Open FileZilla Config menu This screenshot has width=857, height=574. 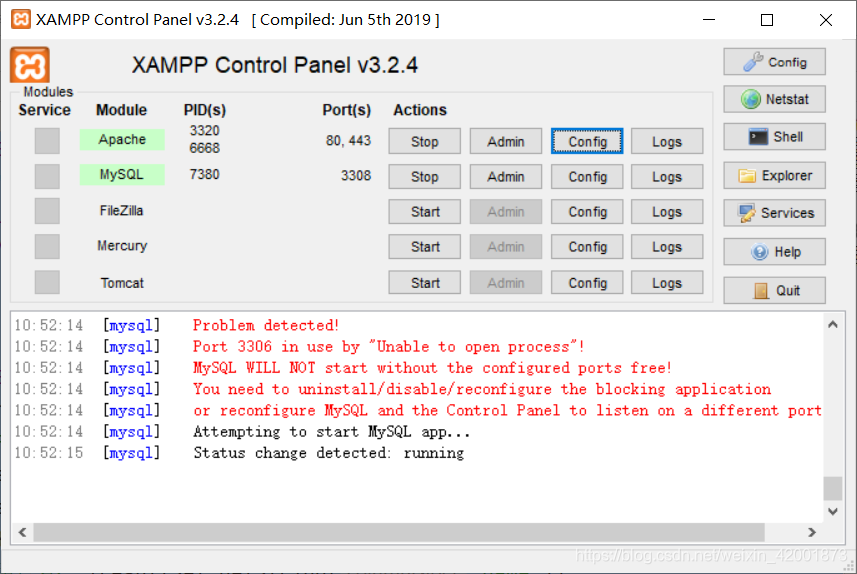click(x=587, y=212)
